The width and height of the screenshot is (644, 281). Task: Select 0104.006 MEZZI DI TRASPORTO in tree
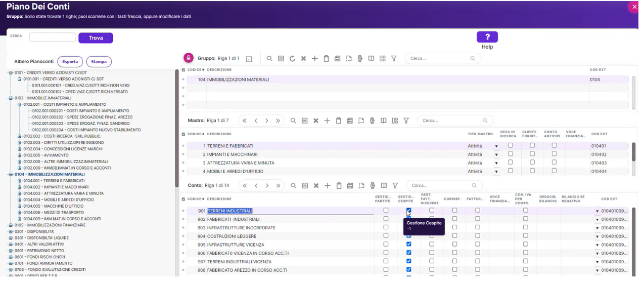click(54, 213)
